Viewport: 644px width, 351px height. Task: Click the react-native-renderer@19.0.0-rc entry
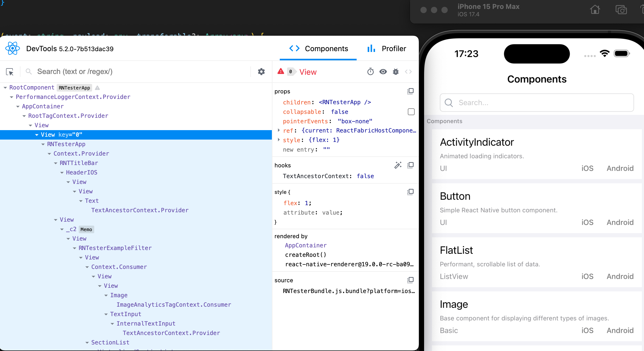[349, 264]
